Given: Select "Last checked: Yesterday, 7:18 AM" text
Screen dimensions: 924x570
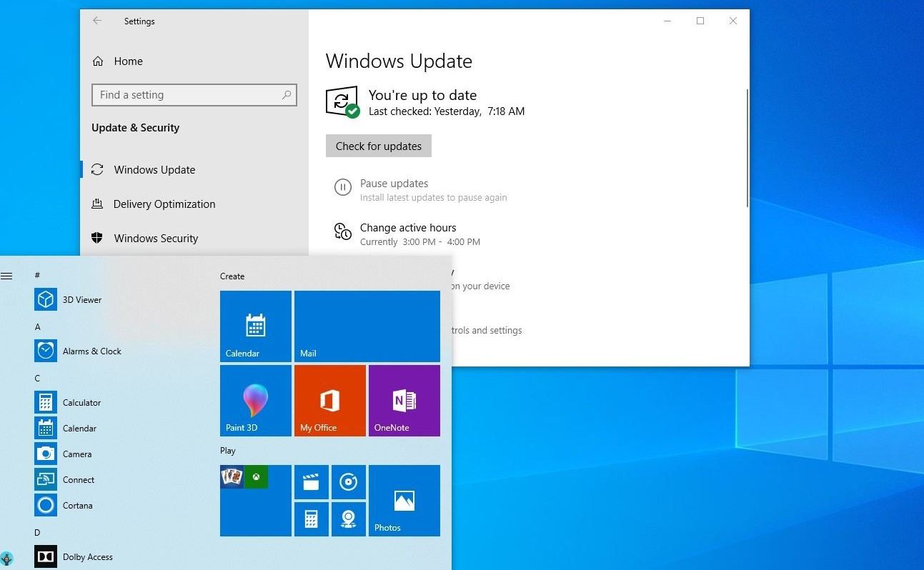Looking at the screenshot, I should click(x=447, y=111).
